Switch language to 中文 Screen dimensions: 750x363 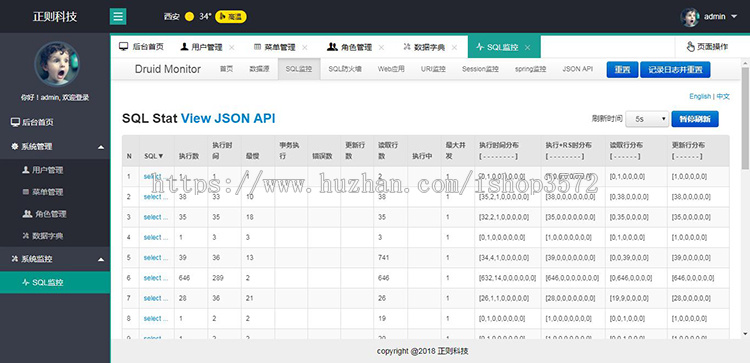[x=723, y=96]
